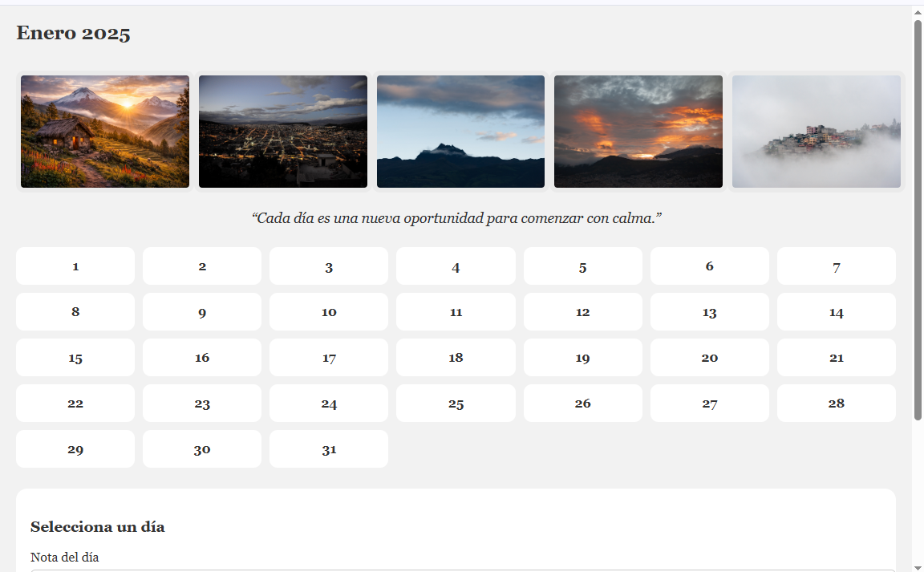Select day 18 of January
Screen dimensions: 924x572
coord(456,358)
